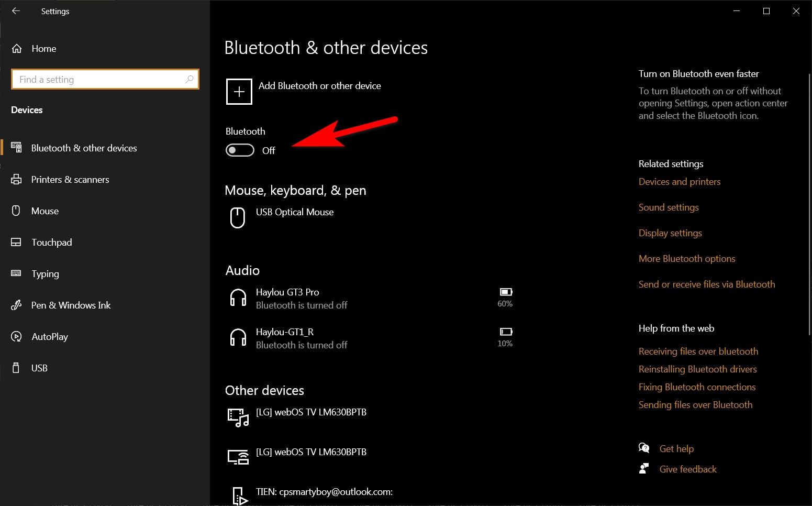Click the Give feedback person icon
Image resolution: width=812 pixels, height=506 pixels.
click(644, 468)
